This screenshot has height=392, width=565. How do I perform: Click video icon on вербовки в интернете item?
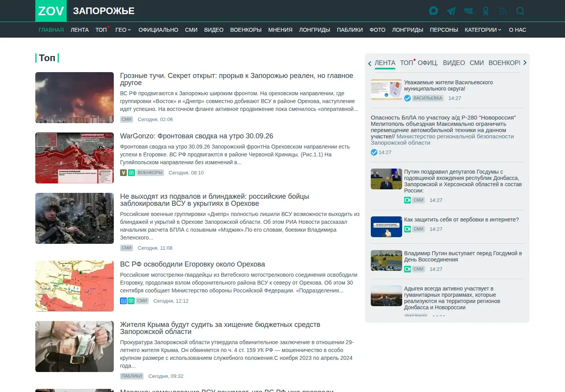(407, 229)
